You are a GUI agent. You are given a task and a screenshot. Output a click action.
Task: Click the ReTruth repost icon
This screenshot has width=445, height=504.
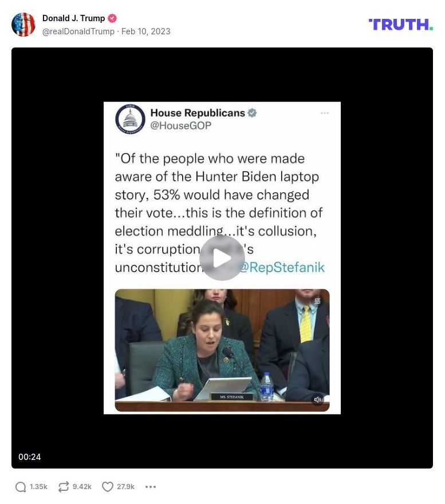click(x=64, y=487)
